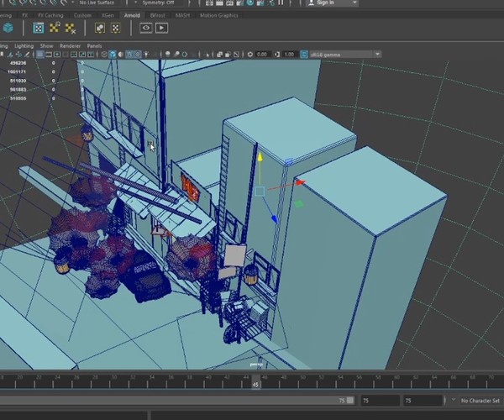
Task: Click the No Live Surface field
Action: tap(97, 3)
